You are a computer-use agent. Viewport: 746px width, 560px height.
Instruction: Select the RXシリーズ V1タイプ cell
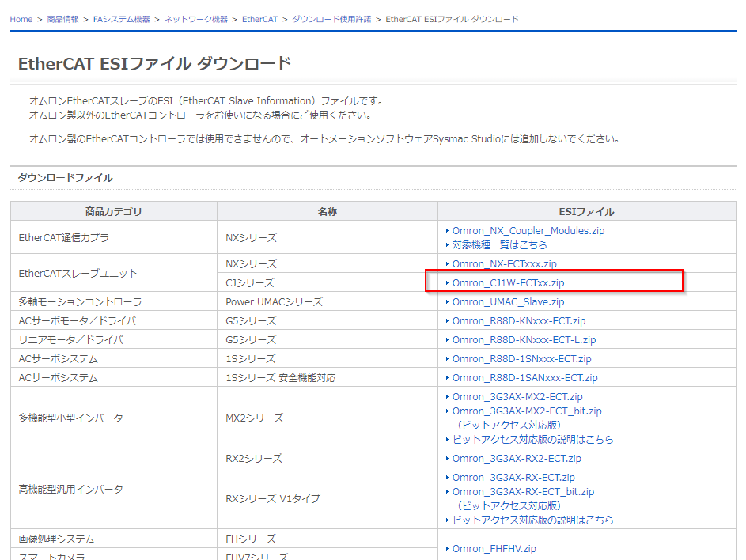click(328, 498)
